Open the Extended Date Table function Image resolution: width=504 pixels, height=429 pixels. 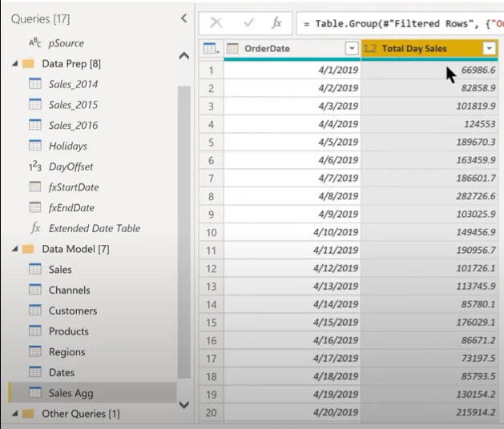pos(95,228)
